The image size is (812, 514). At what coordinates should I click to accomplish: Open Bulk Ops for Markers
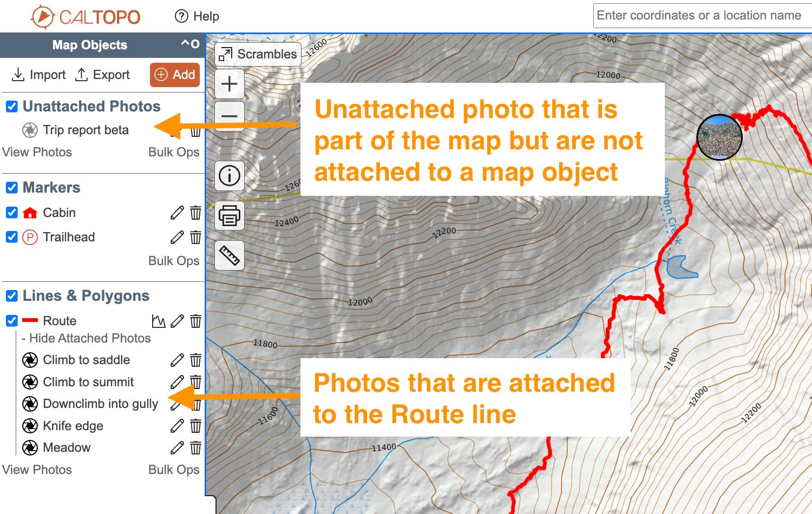click(x=174, y=261)
